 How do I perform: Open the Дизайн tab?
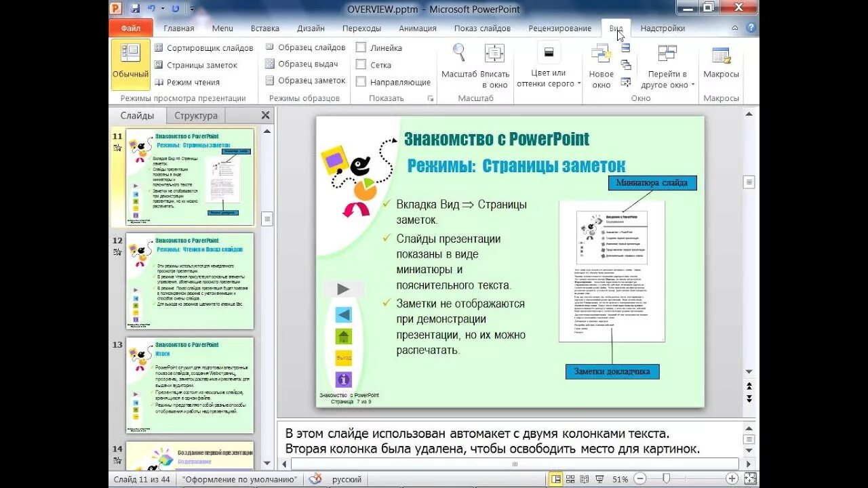pos(311,28)
